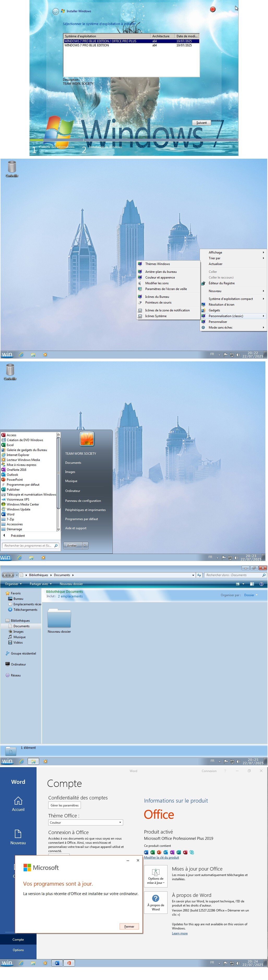
Task: Open the Affichage submenu in the desktop context menu
Action: tap(233, 252)
